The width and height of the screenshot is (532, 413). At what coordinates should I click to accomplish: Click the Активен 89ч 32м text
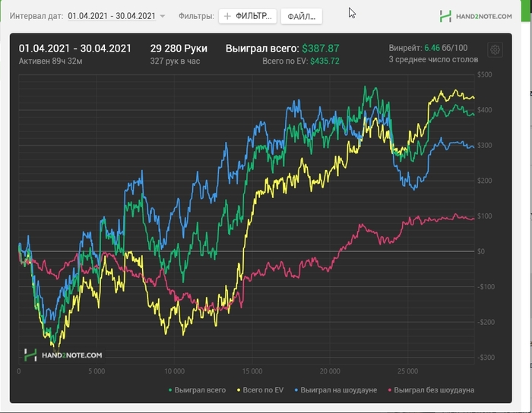pyautogui.click(x=51, y=61)
